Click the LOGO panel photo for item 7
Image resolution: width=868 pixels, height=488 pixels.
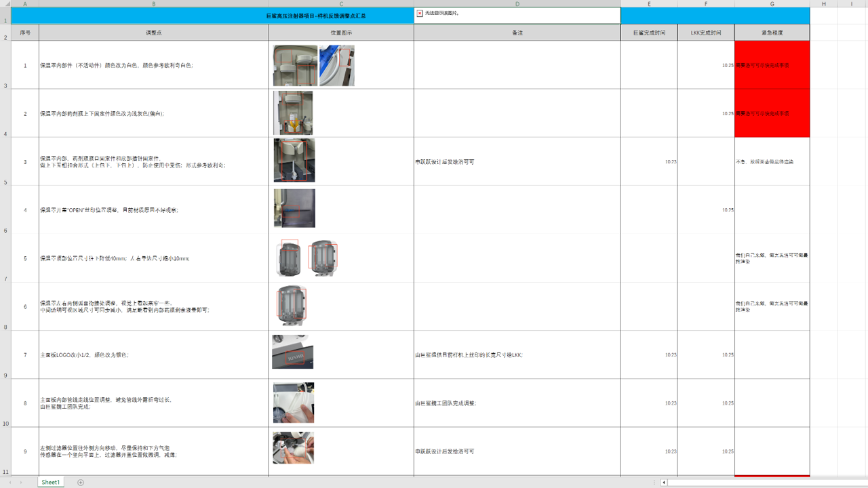293,352
